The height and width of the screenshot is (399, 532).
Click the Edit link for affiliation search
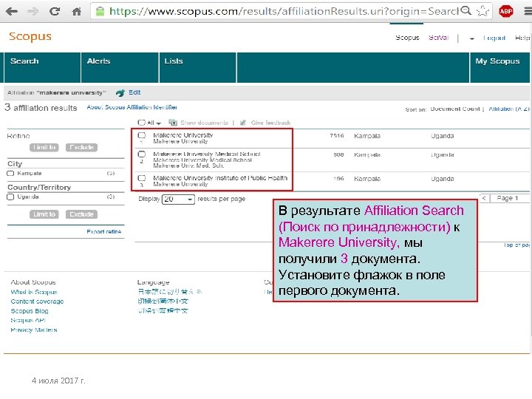pos(134,92)
